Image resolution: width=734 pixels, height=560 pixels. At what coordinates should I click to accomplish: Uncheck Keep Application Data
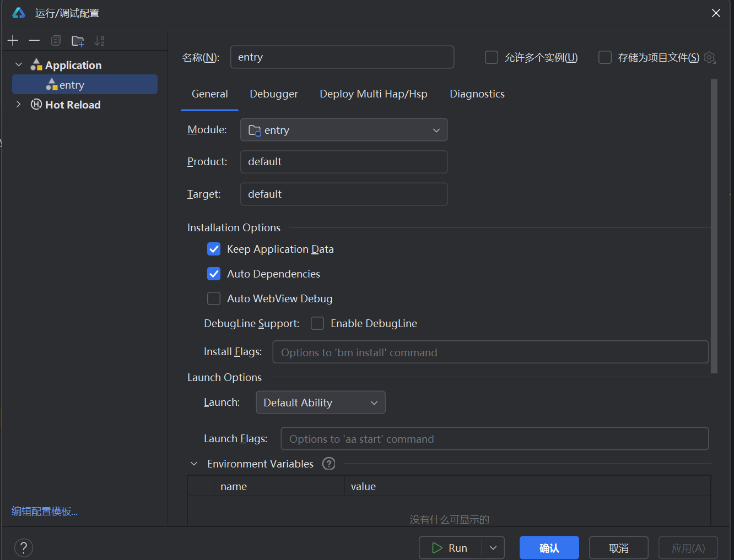(x=214, y=249)
